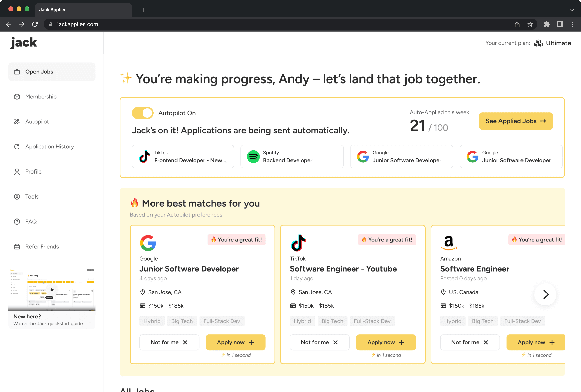Click the Ultimate plan cubes icon
This screenshot has width=581, height=392.
pyautogui.click(x=538, y=43)
